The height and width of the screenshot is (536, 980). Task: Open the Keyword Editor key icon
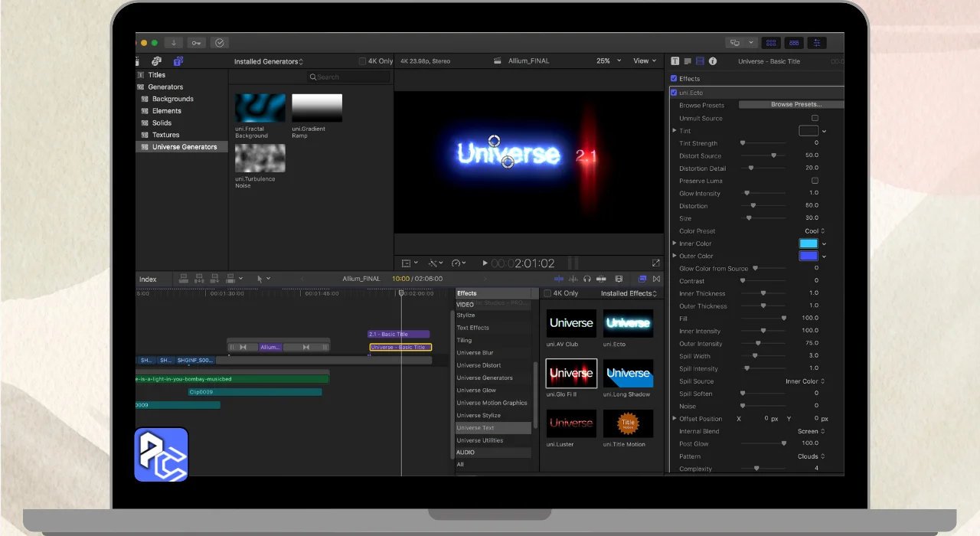pyautogui.click(x=197, y=43)
